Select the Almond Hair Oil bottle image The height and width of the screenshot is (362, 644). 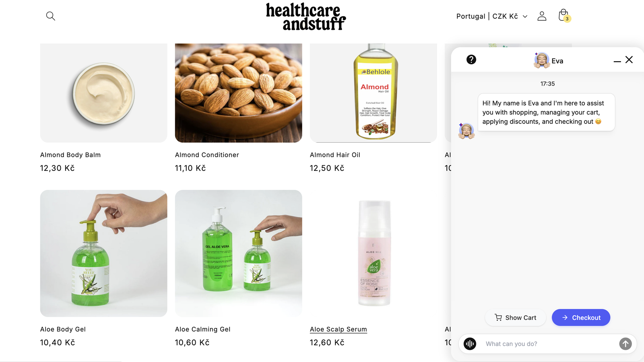click(373, 93)
